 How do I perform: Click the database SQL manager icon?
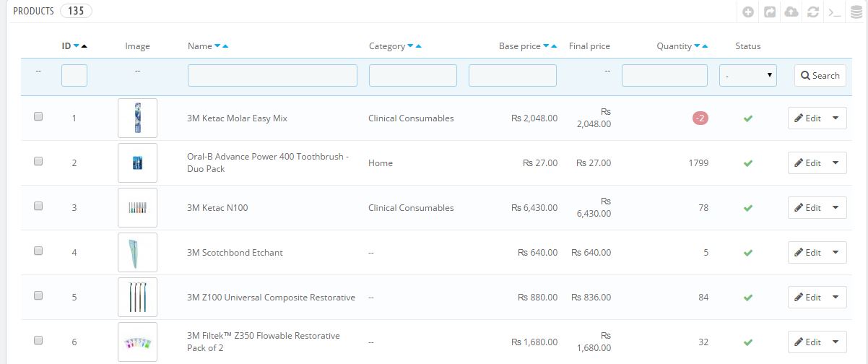856,12
